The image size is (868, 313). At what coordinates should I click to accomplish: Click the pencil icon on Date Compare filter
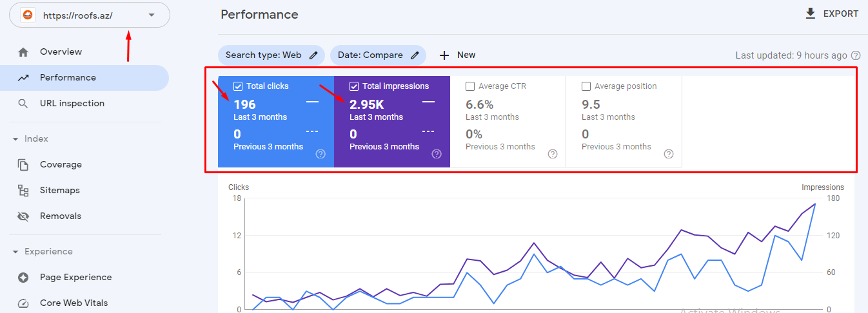pyautogui.click(x=415, y=55)
